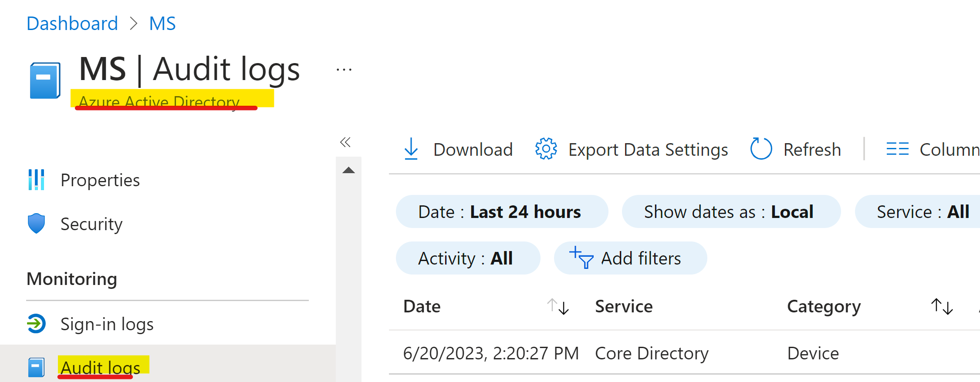Open the ellipsis more options menu
The width and height of the screenshot is (980, 382).
344,70
